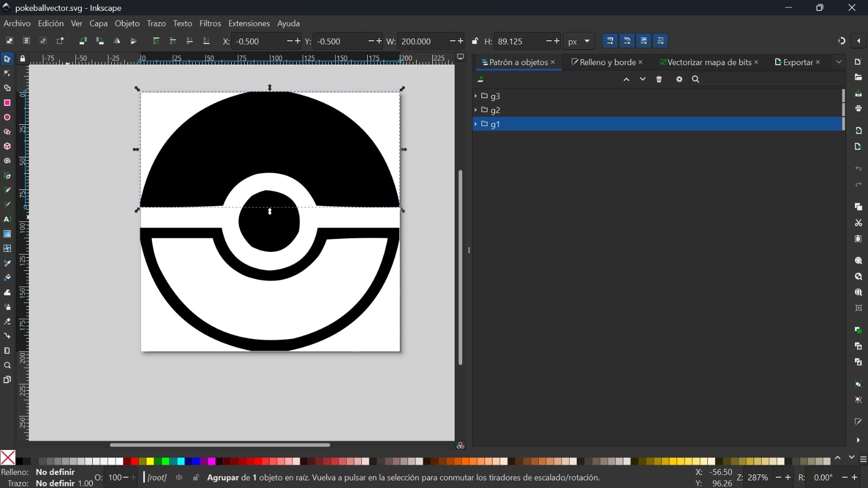Toggle the guides lock by ruler

point(22,59)
